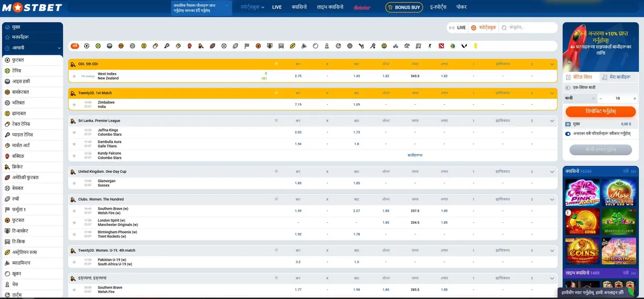The image size is (644, 299).
Task: Collapse the United Kingdom One-Day Cup section
Action: pos(552,171)
